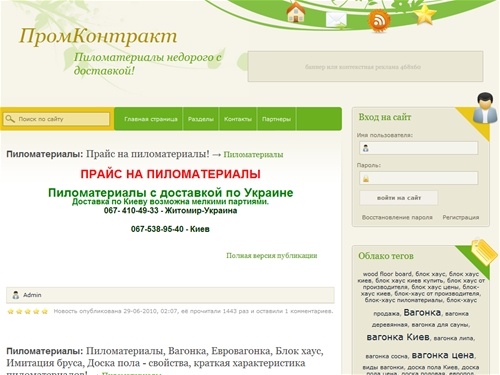Open the Восстановление пароля link
Screen dimensions: 500x375
[397, 217]
